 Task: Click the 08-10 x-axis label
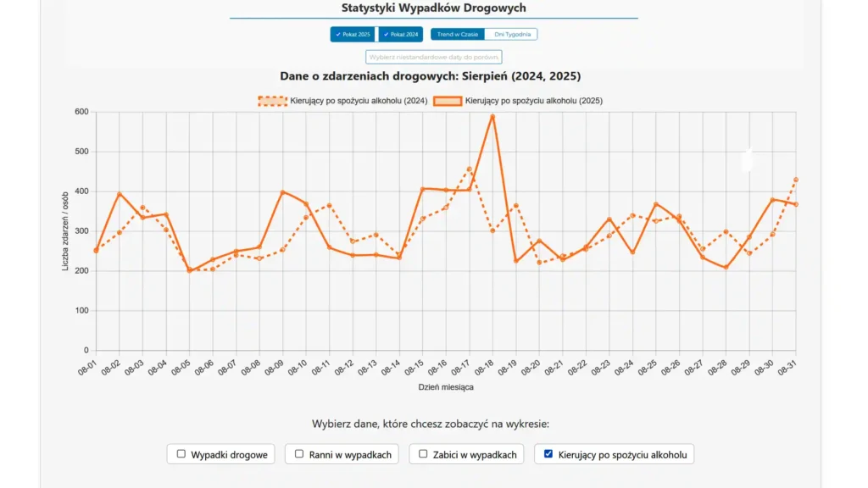pyautogui.click(x=298, y=368)
